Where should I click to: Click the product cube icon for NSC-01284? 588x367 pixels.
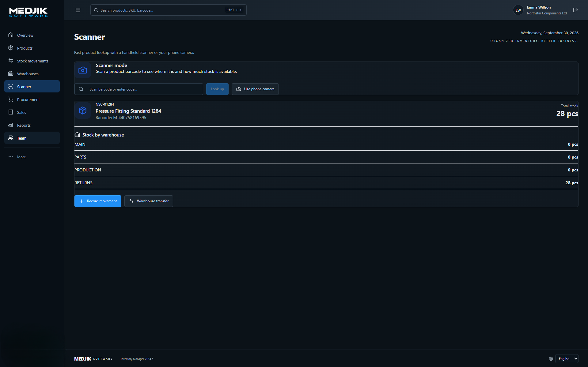coord(83,110)
